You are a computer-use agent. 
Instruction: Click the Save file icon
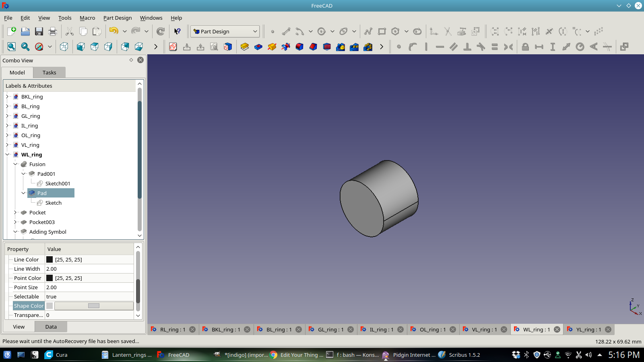(x=39, y=31)
